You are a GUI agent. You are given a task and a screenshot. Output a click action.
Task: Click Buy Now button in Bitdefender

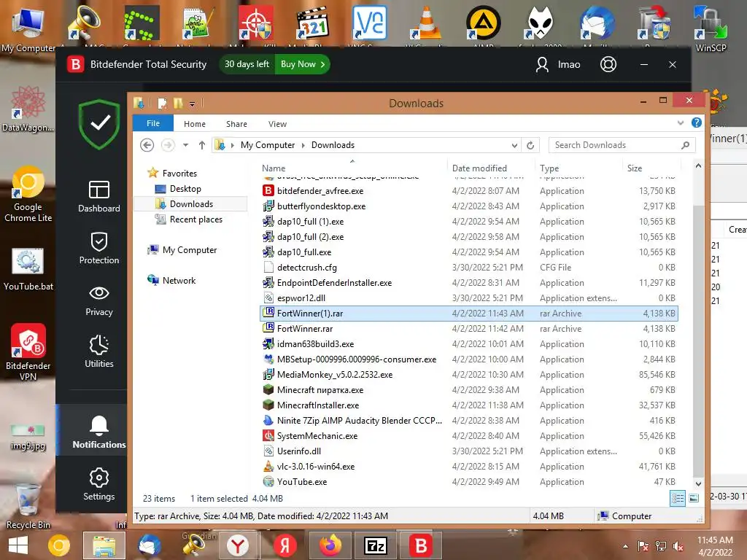coord(303,64)
